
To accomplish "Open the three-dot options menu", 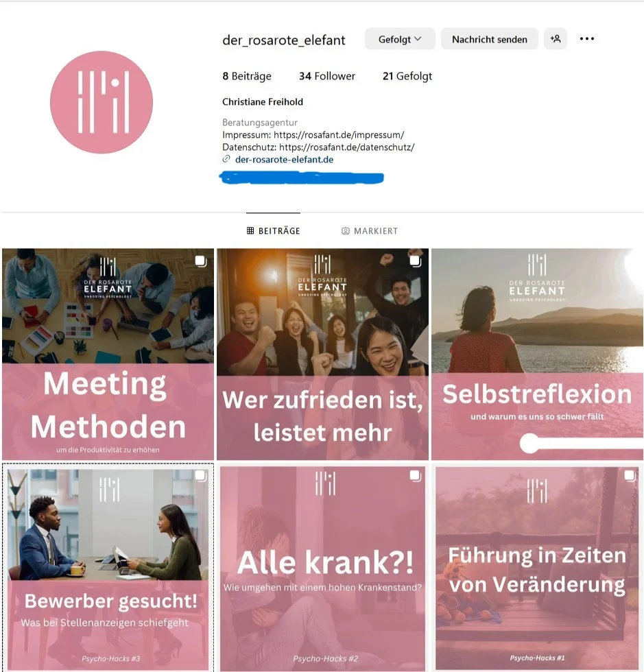I will (x=586, y=39).
